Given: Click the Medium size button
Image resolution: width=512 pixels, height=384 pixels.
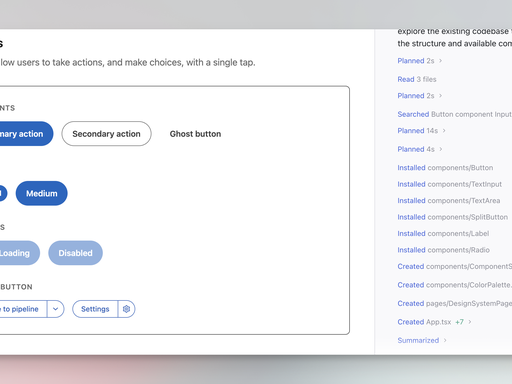Looking at the screenshot, I should (x=42, y=193).
